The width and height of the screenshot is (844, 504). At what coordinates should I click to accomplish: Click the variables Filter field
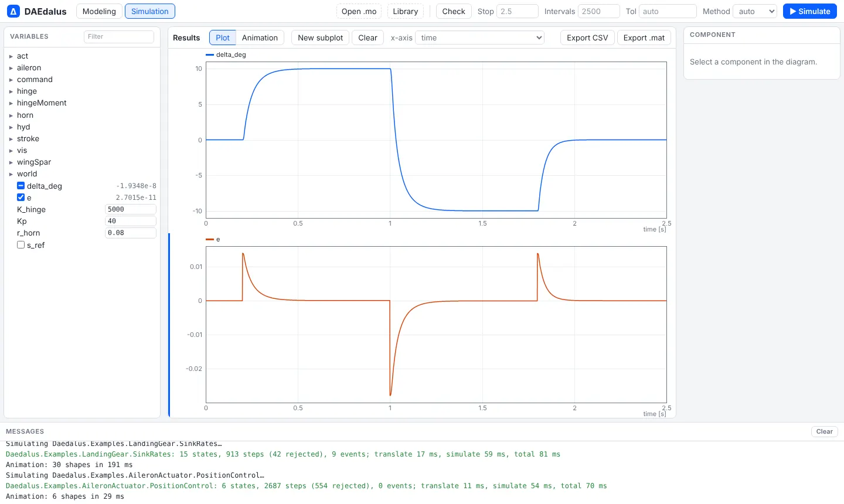tap(119, 36)
